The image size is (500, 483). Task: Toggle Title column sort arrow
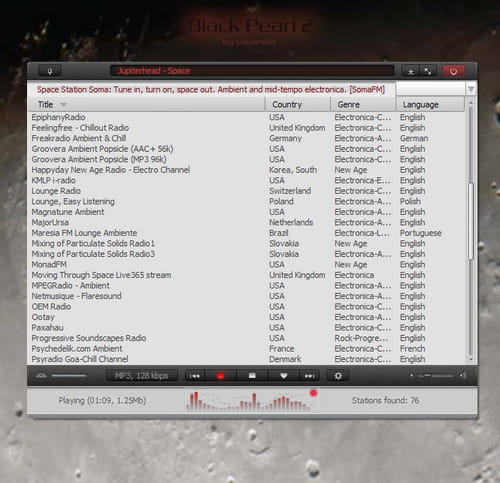[63, 105]
